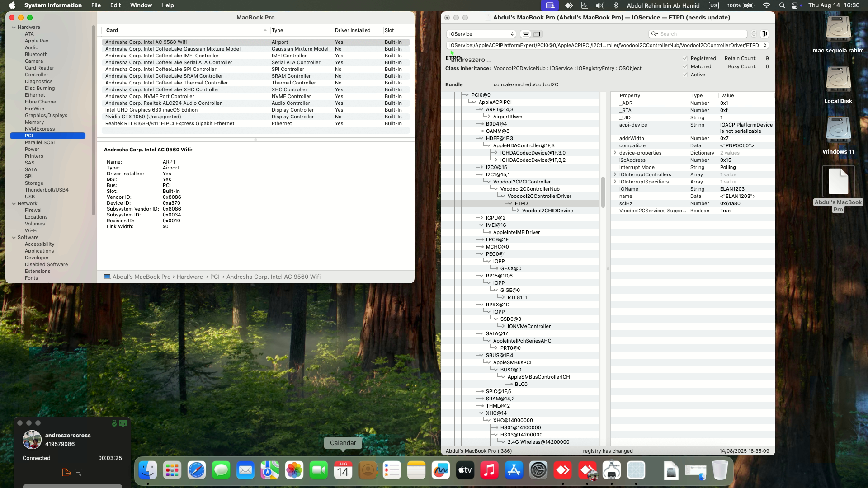
Task: Expand the device-properties dictionary row
Action: 615,153
